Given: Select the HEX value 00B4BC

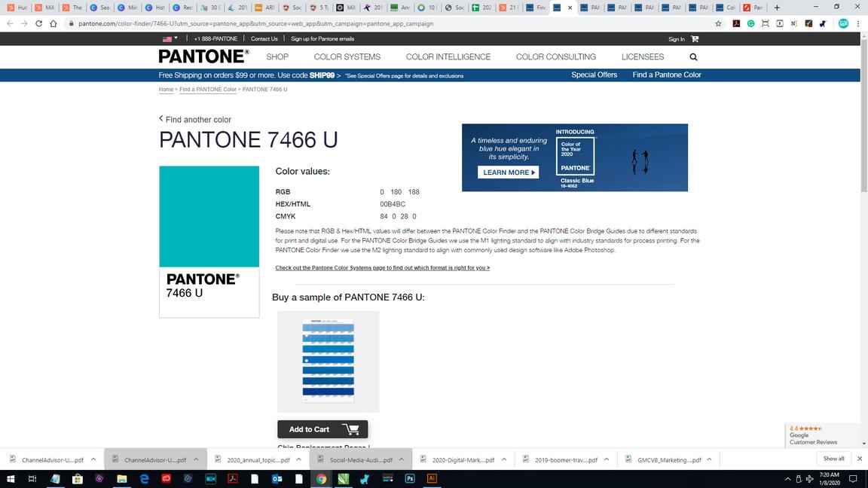Looking at the screenshot, I should click(393, 204).
